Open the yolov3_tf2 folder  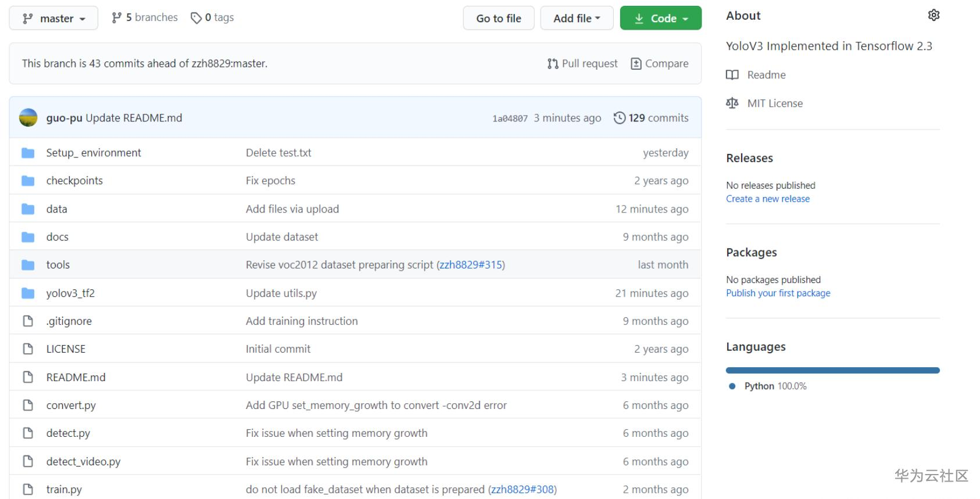[x=70, y=293]
